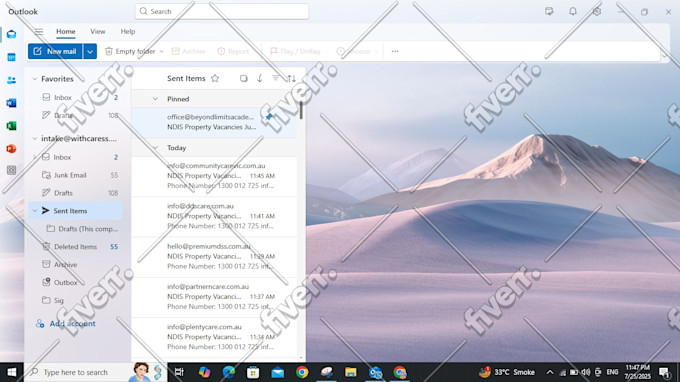
Task: Open email to hello@premiumdss.com.au
Action: pyautogui.click(x=214, y=257)
